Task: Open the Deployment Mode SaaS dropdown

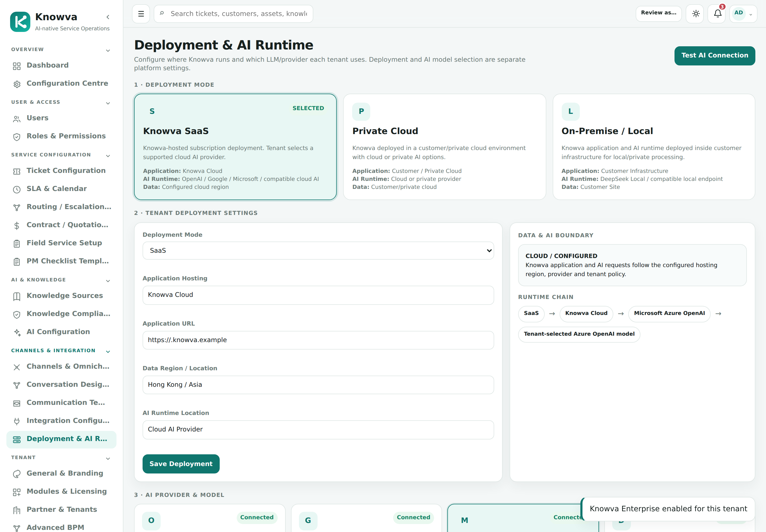Action: 318,251
